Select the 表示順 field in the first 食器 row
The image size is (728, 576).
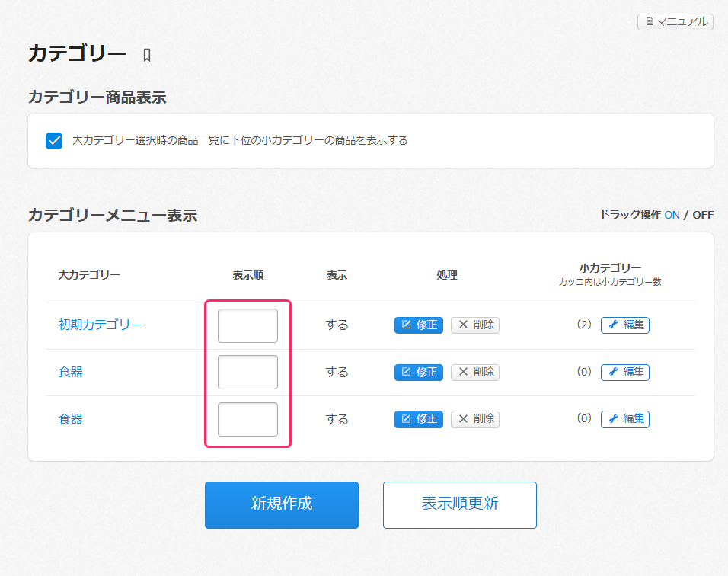(x=247, y=373)
